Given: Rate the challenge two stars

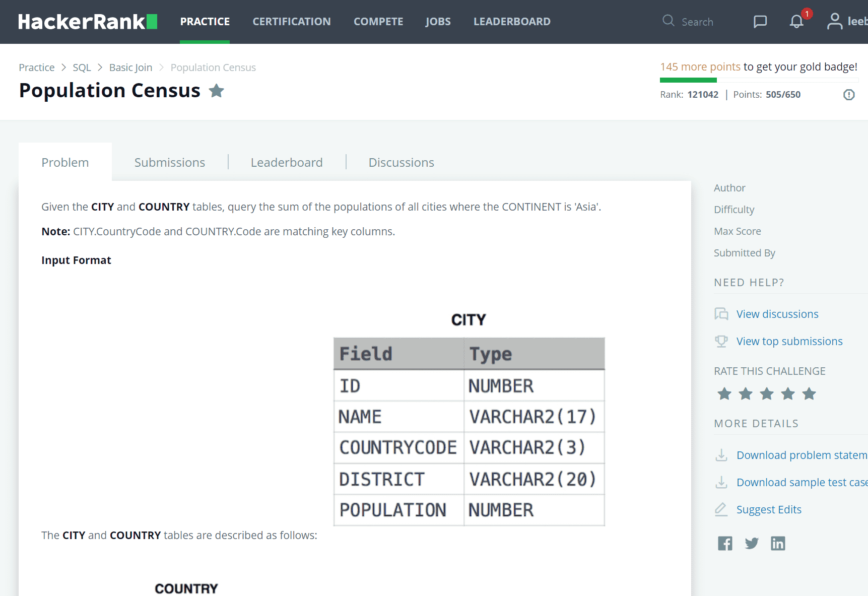Looking at the screenshot, I should pyautogui.click(x=746, y=393).
